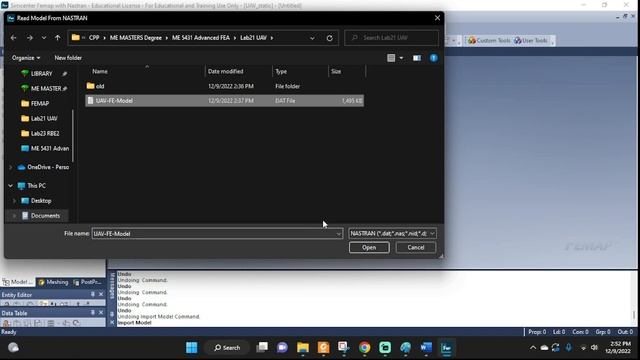Go up one folder level

point(58,38)
